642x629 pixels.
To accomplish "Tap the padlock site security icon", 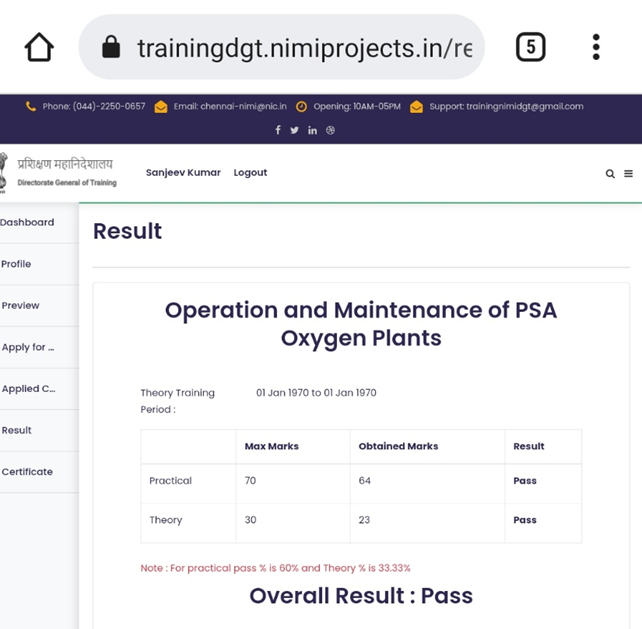I will pos(111,47).
